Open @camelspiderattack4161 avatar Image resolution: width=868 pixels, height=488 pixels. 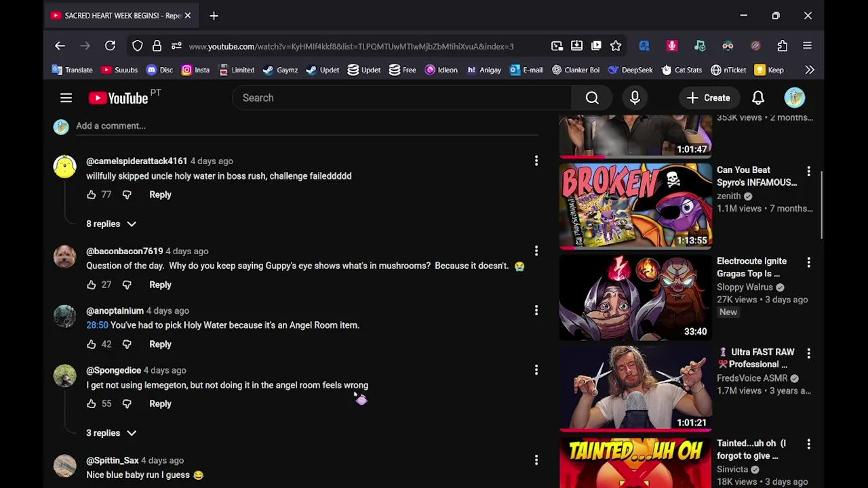(65, 167)
